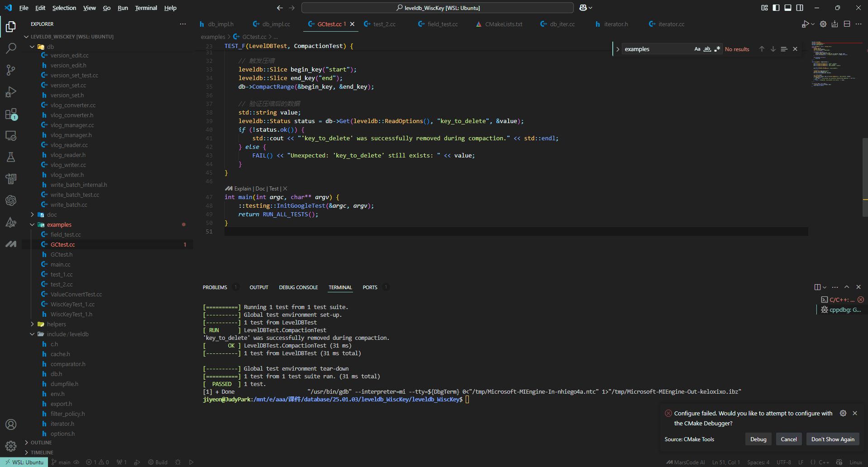Click Cancel in CMake notification

789,439
